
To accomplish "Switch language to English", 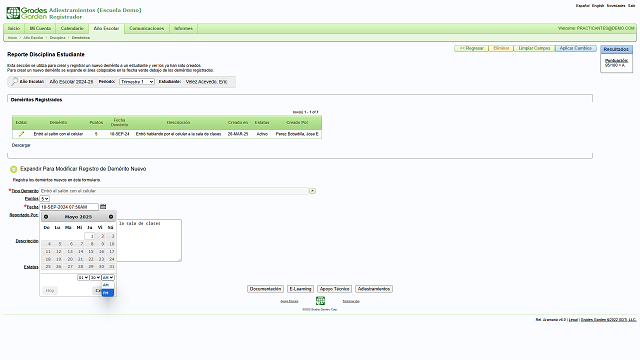I will (598, 6).
